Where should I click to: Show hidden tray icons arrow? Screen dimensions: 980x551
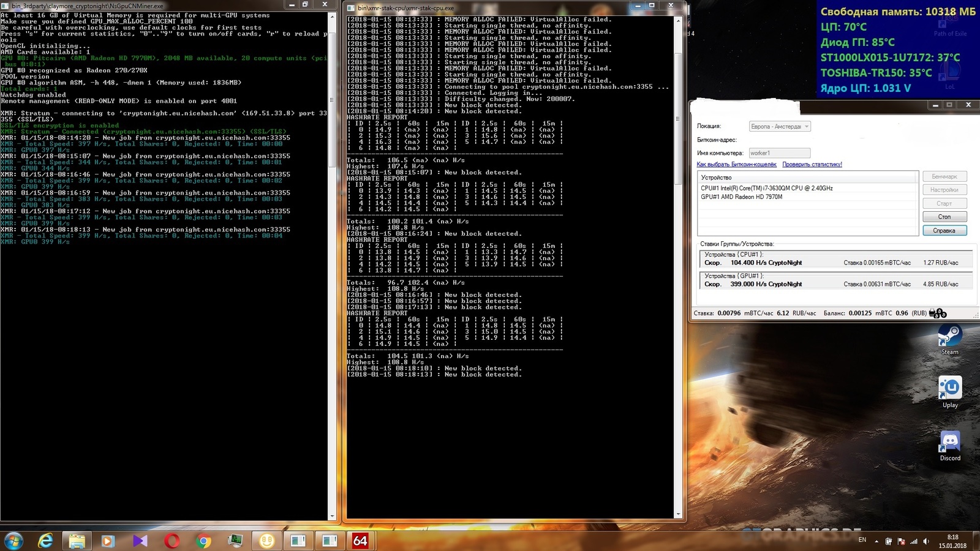(876, 541)
